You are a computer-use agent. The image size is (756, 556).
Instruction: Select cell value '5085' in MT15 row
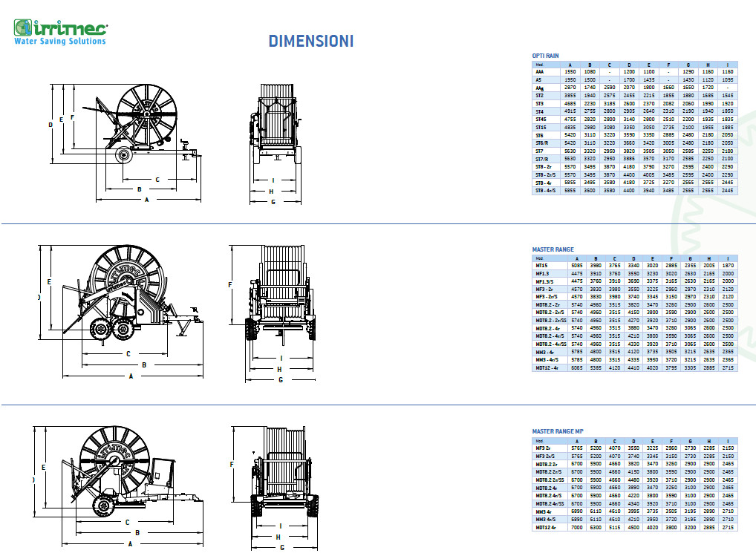(576, 266)
